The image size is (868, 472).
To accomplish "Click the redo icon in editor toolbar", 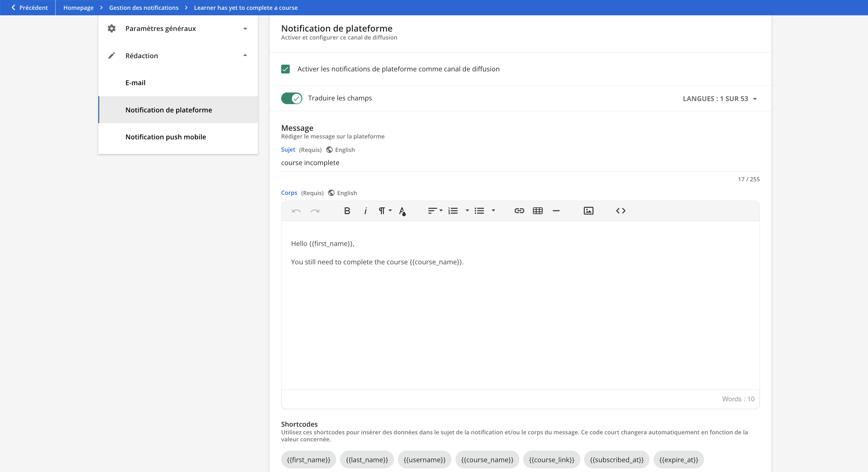I will (x=315, y=211).
